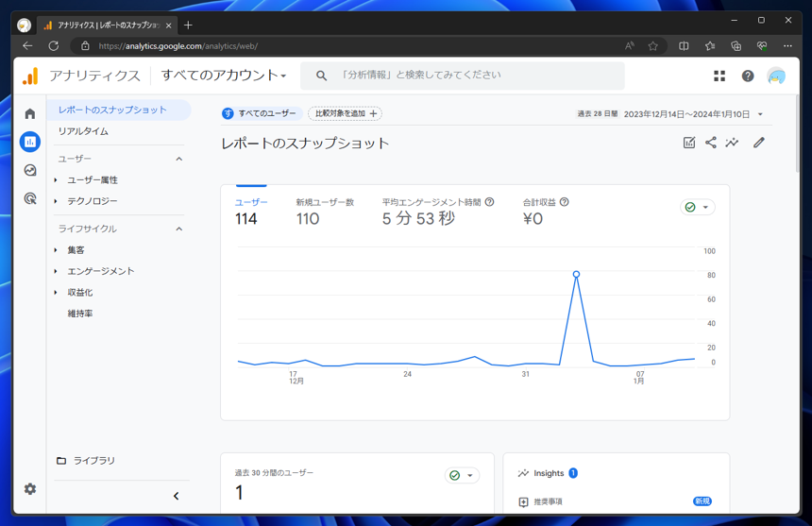812x526 pixels.
Task: Expand 集客 tree item
Action: (x=56, y=250)
